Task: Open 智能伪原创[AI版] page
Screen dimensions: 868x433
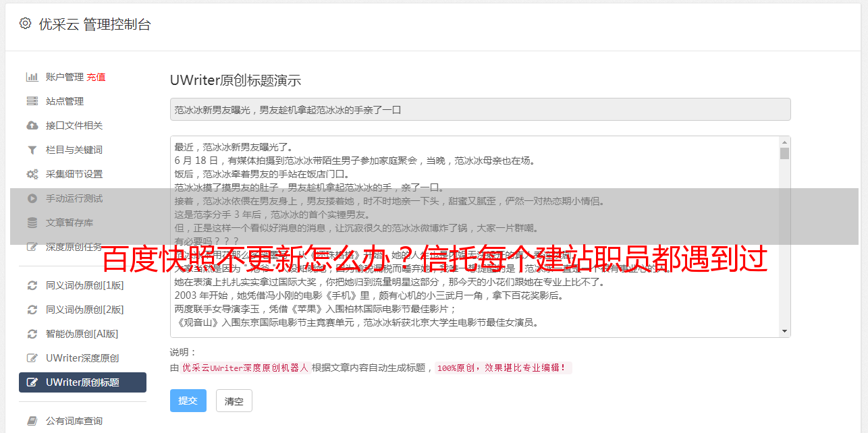Action: [x=82, y=334]
